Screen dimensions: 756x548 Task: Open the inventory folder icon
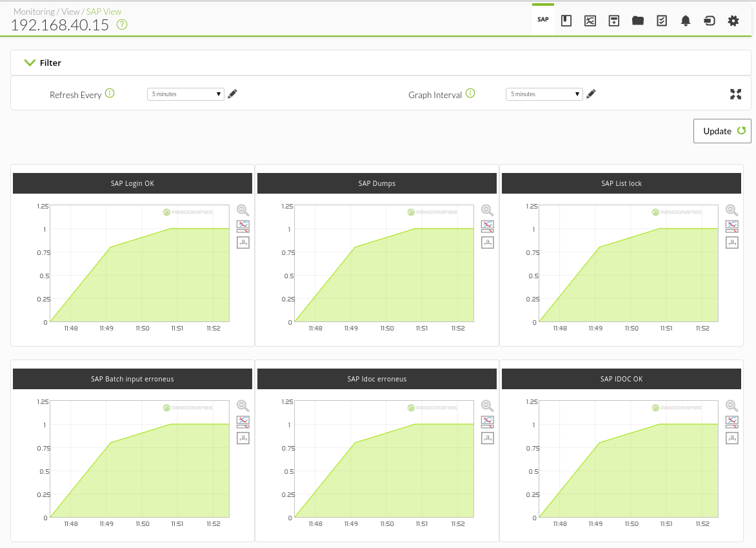click(x=638, y=21)
